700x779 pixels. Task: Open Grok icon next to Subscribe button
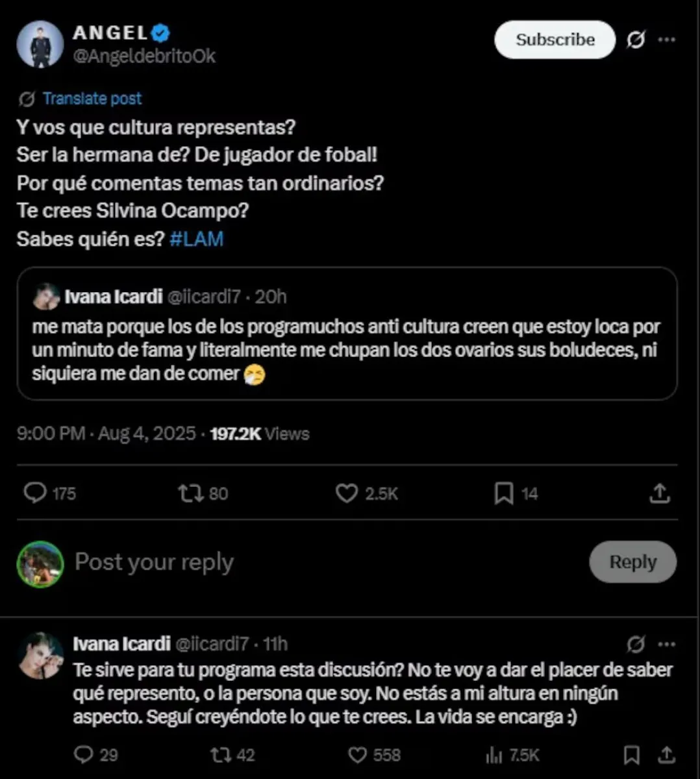(636, 40)
